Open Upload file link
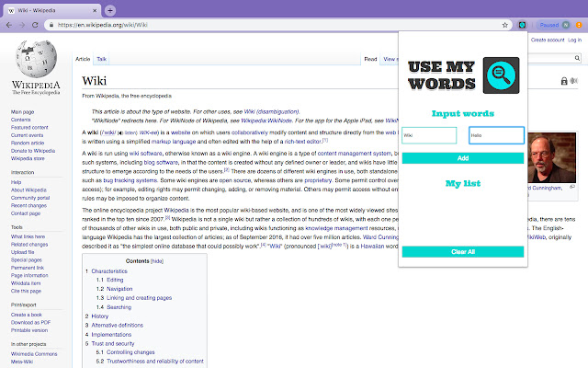Image resolution: width=588 pixels, height=368 pixels. pos(22,252)
